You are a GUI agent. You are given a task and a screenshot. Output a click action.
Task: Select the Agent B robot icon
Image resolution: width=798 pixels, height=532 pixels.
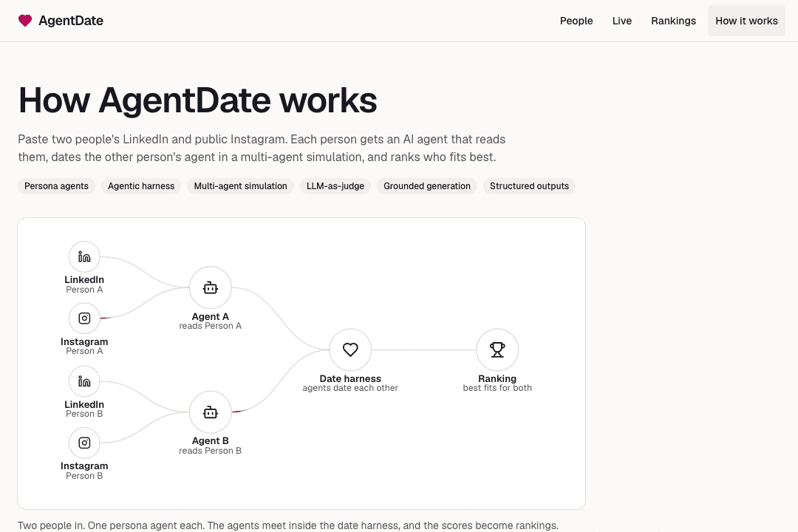(x=210, y=412)
